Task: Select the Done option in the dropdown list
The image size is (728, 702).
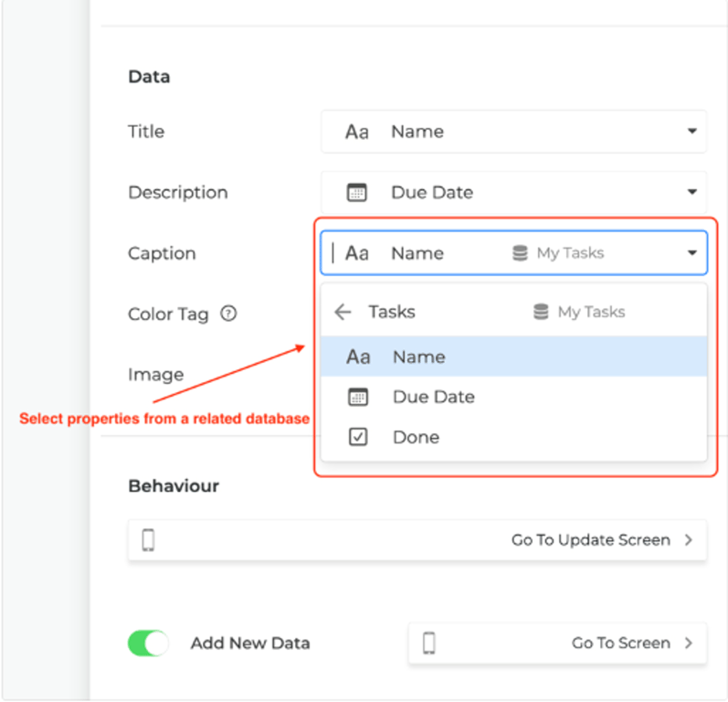Action: tap(513, 437)
